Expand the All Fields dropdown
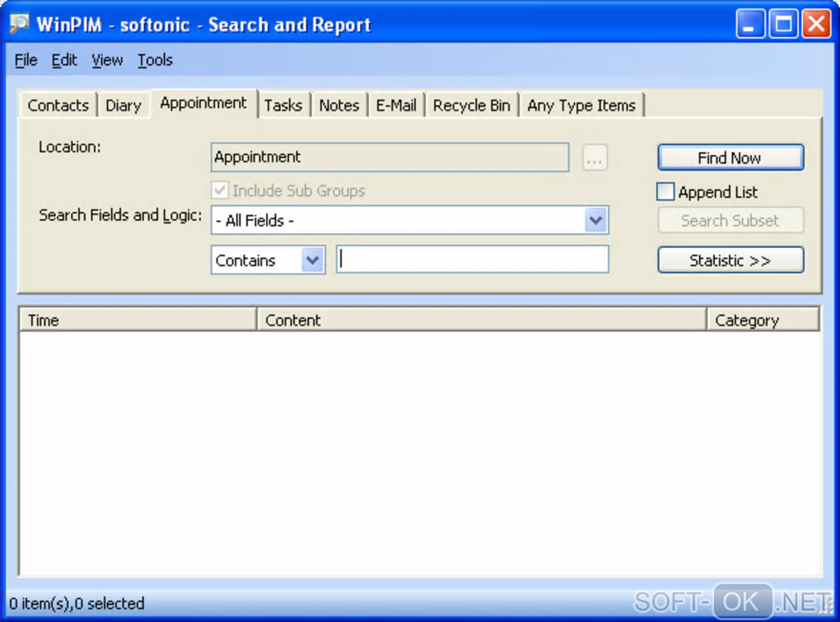Viewport: 840px width, 622px height. 595,220
